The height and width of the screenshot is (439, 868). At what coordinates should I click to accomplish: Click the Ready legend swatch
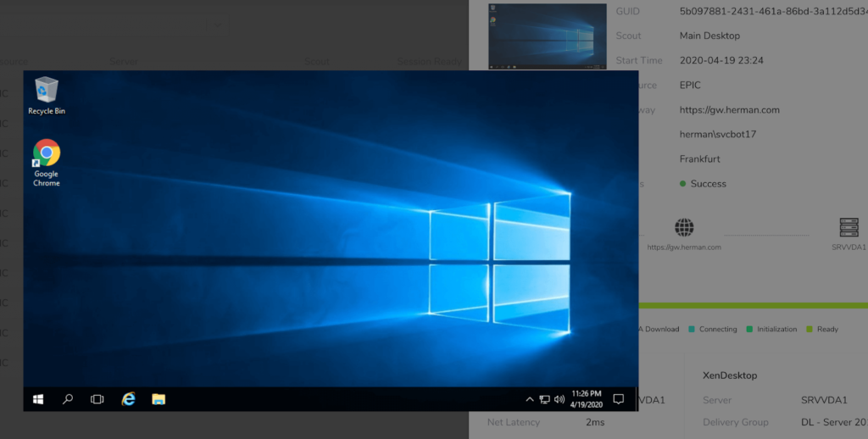tap(810, 329)
